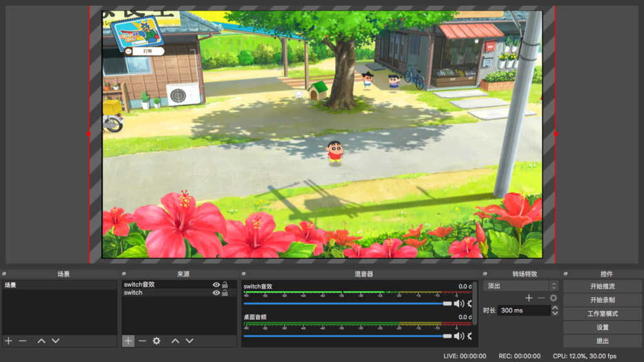Add a new source with the plus icon

click(x=128, y=341)
